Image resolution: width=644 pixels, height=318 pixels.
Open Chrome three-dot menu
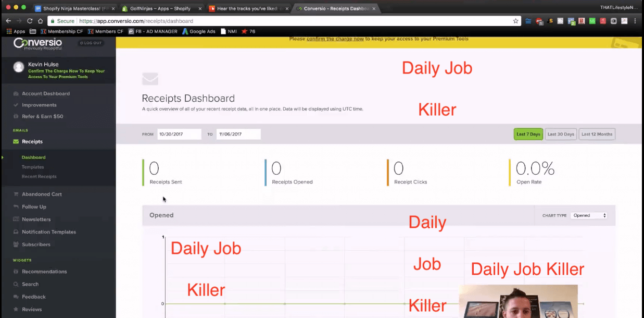[x=635, y=21]
